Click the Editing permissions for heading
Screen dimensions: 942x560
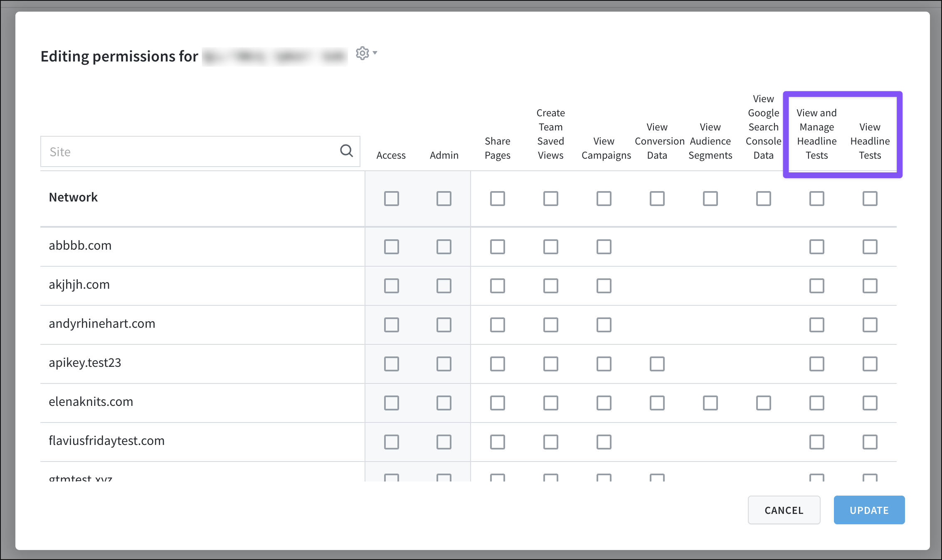119,56
